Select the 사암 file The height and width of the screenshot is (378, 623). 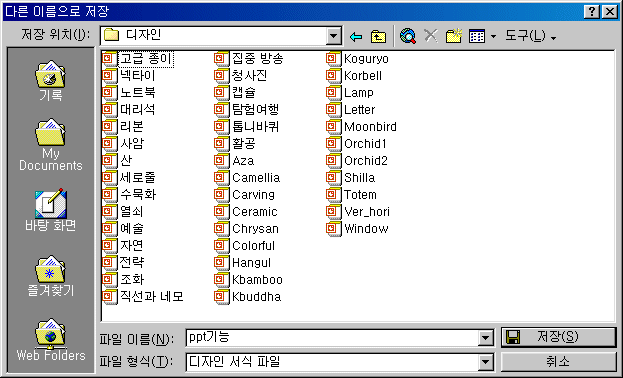point(123,143)
